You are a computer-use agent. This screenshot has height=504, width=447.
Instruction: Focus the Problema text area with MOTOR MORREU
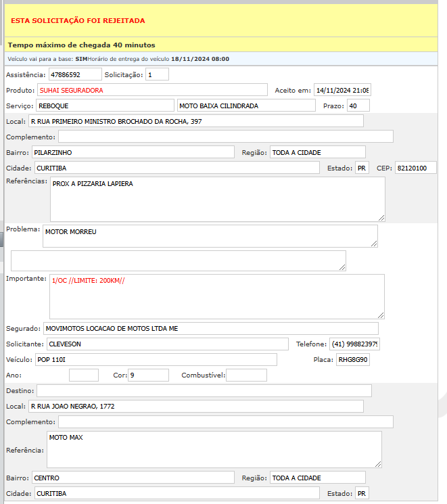(210, 236)
